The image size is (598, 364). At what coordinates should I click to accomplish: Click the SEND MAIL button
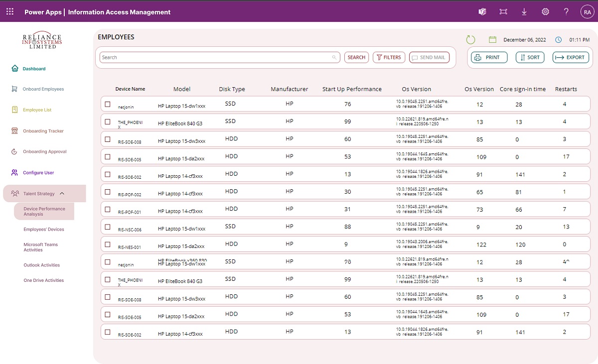[x=429, y=57]
